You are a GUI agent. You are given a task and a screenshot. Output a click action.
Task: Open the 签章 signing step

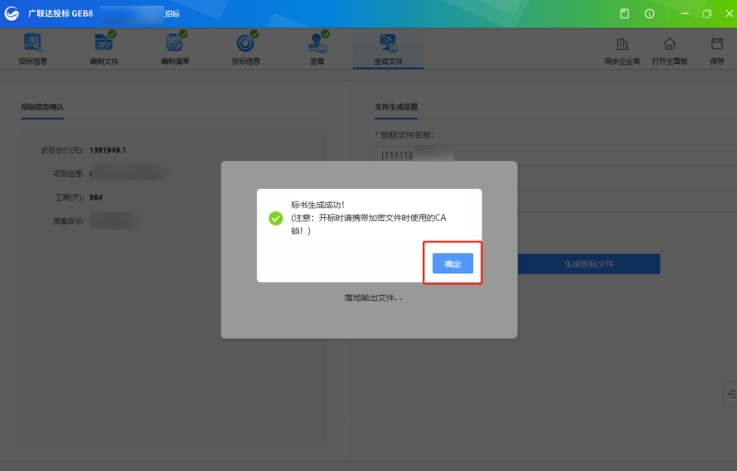(x=316, y=44)
